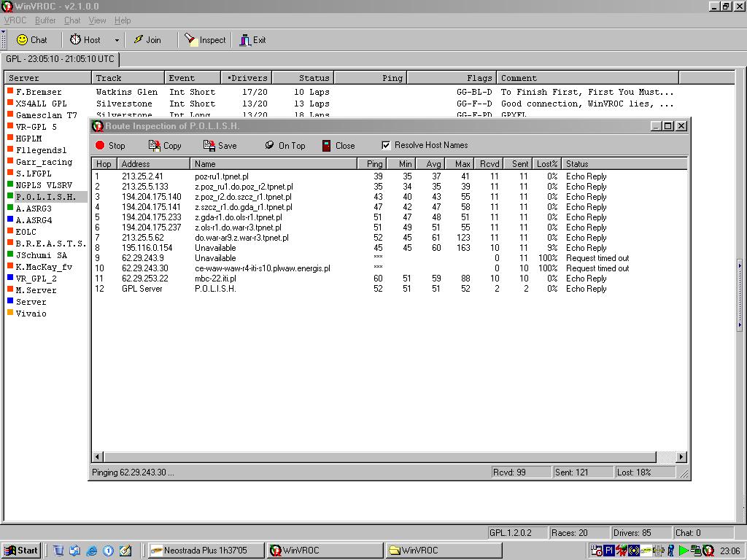Screen dimensions: 747x560
Task: Stop the route inspection
Action: point(110,146)
